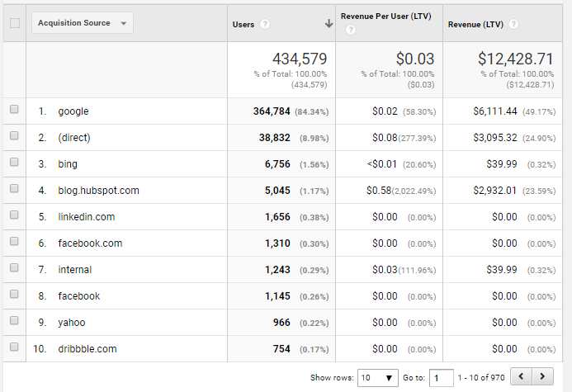Image resolution: width=572 pixels, height=392 pixels.
Task: Click the sort arrow in Users column
Action: tap(329, 25)
